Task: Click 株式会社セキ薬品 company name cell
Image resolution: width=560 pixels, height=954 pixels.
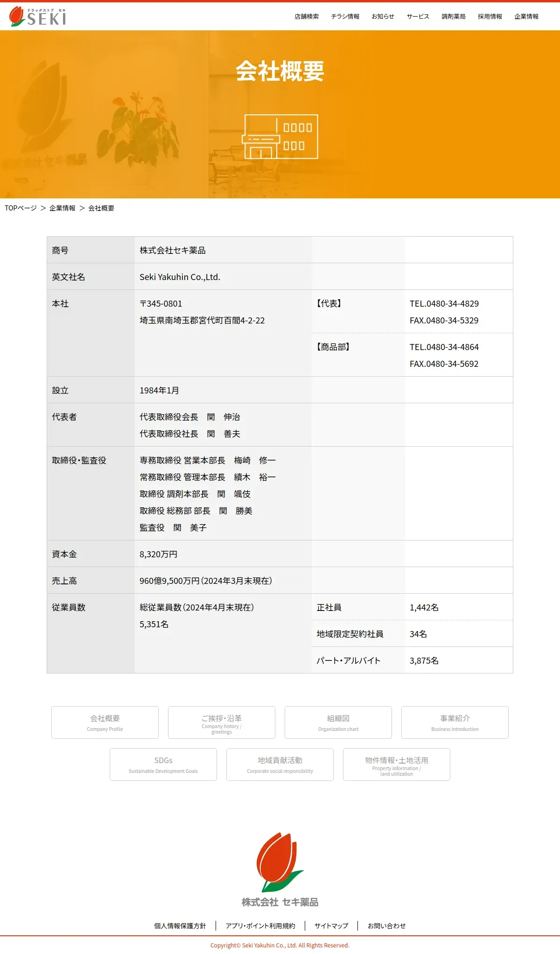Action: pos(173,250)
